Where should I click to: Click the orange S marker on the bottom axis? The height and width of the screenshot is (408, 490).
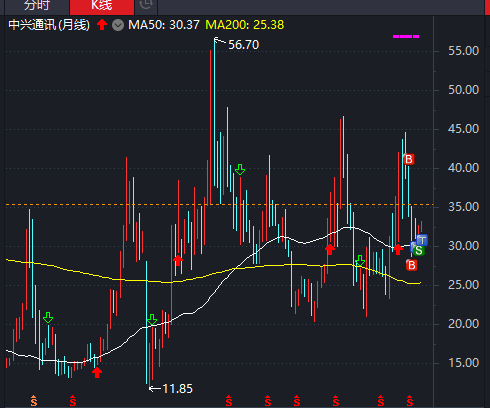[34, 401]
